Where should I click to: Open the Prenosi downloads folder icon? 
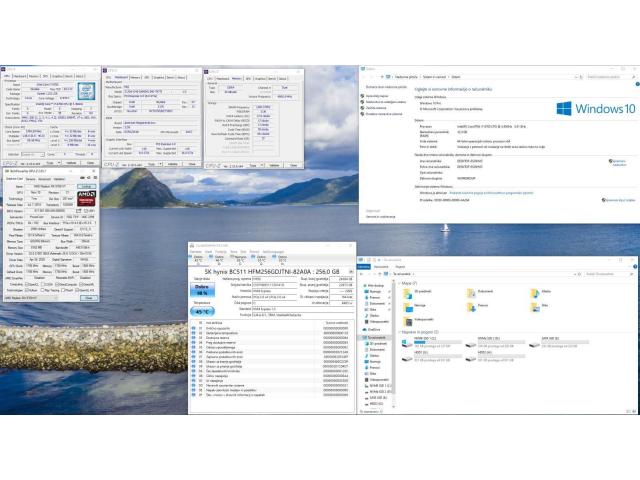click(471, 307)
